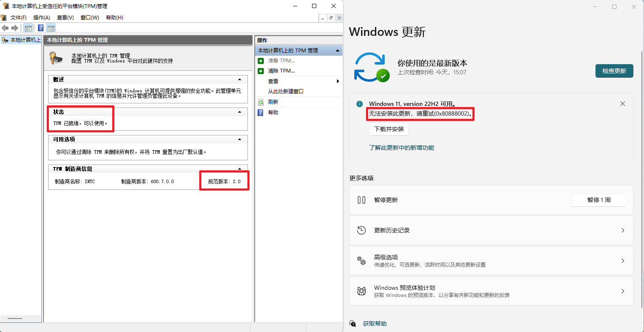Open the link about new update features
The height and width of the screenshot is (332, 644).
[401, 148]
